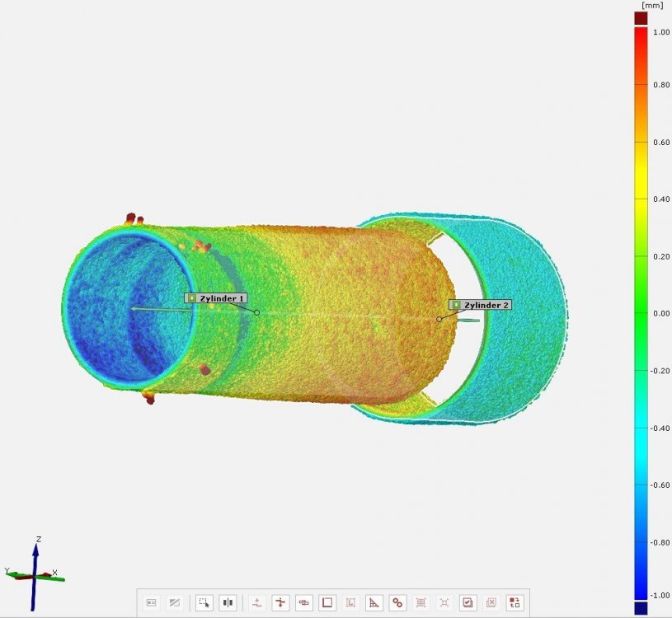Click the square frame icon in the toolbar
The width and height of the screenshot is (672, 618).
point(327,602)
